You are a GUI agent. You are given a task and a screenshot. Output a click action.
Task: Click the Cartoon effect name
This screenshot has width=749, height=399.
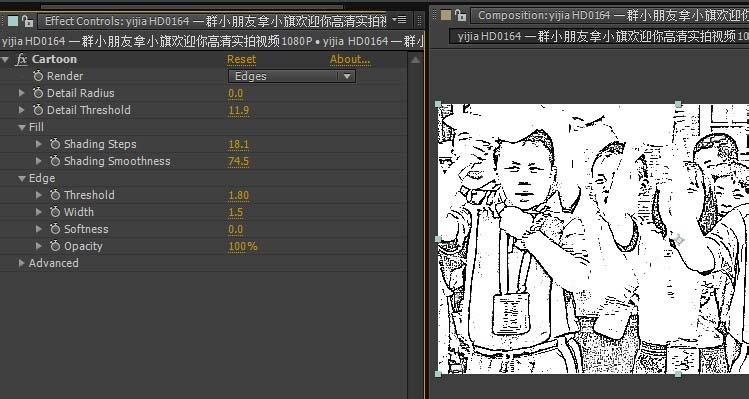[x=54, y=59]
